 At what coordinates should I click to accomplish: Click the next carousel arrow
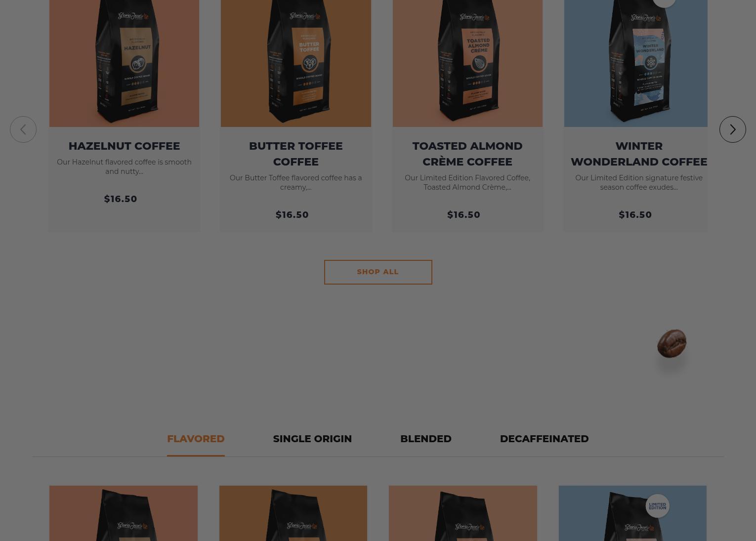(x=732, y=129)
